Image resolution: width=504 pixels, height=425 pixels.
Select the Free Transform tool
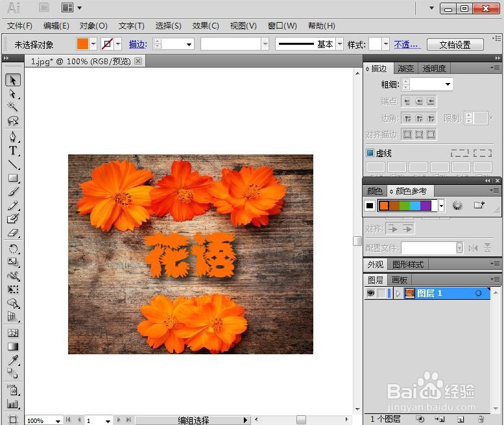13,289
